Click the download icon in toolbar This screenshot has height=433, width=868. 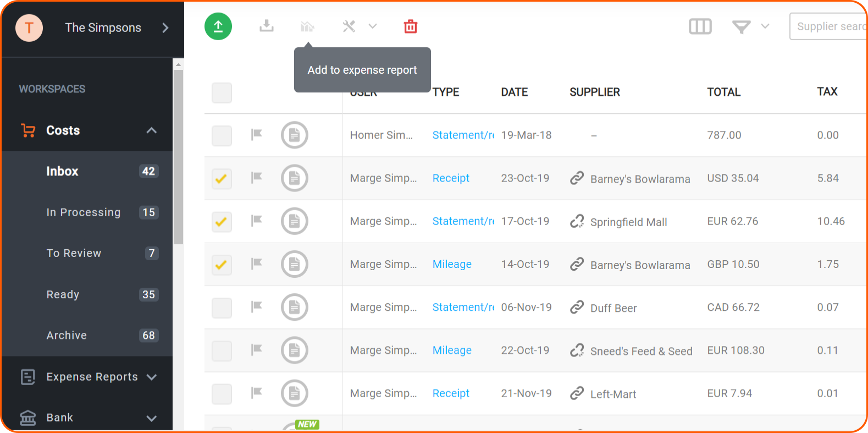[x=267, y=26]
